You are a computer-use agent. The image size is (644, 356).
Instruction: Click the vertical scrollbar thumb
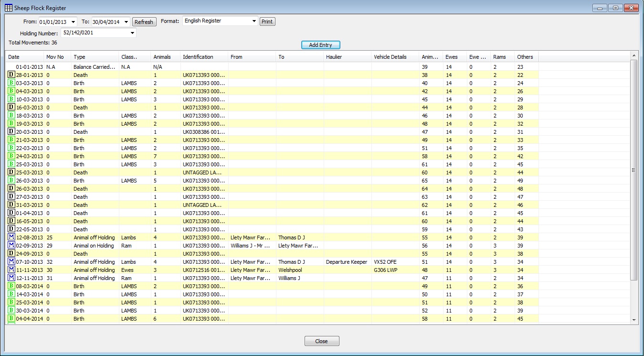tap(634, 170)
